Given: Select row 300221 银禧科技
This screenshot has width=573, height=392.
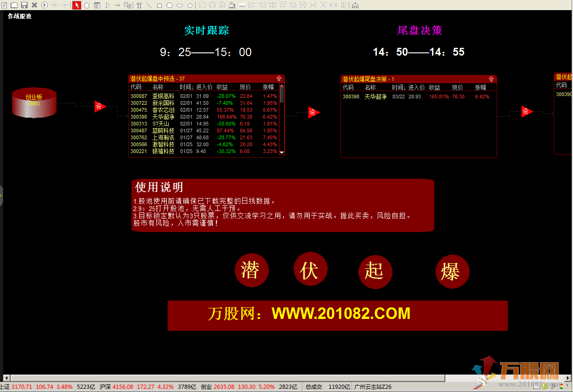Looking at the screenshot, I should [x=204, y=151].
